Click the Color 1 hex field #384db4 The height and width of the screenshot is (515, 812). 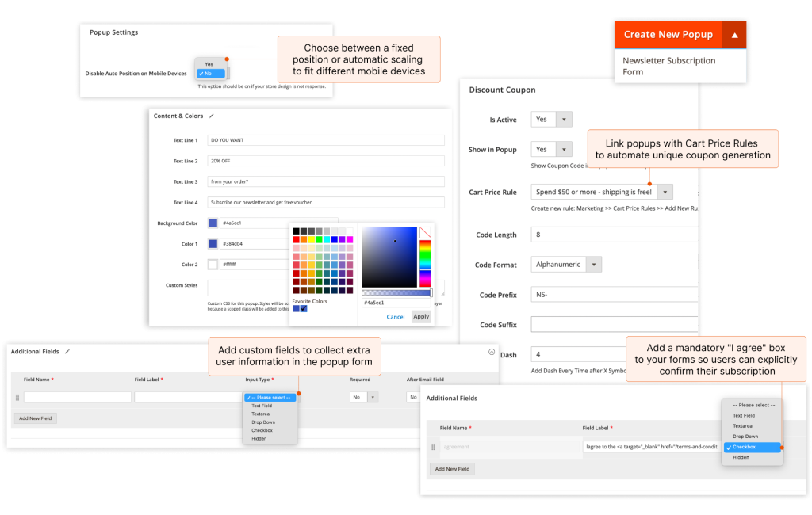pos(255,244)
